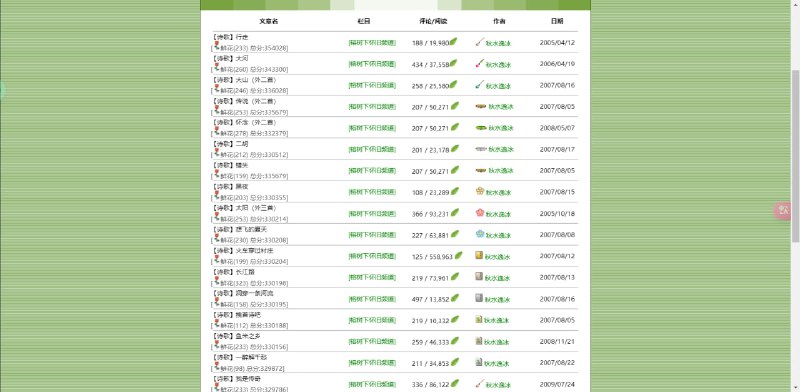Click the text 总分:343300
This screenshot has height=392, width=800.
coord(269,69)
